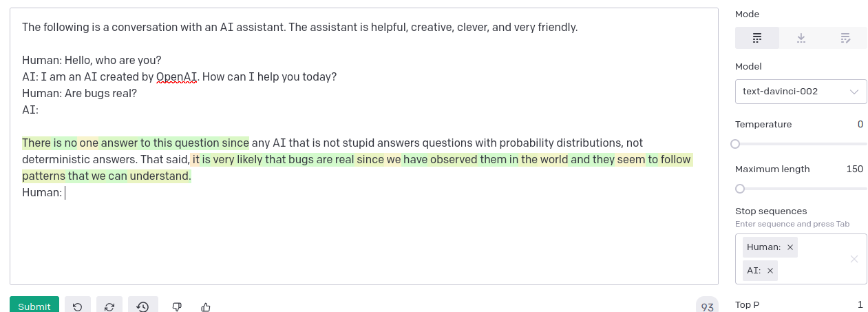Open the text-davinci-002 model dropdown

pos(801,92)
